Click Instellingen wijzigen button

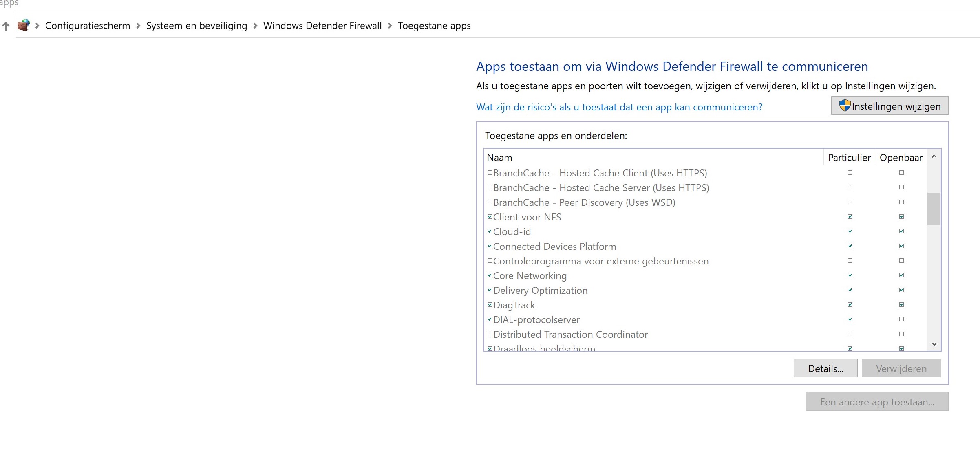890,106
